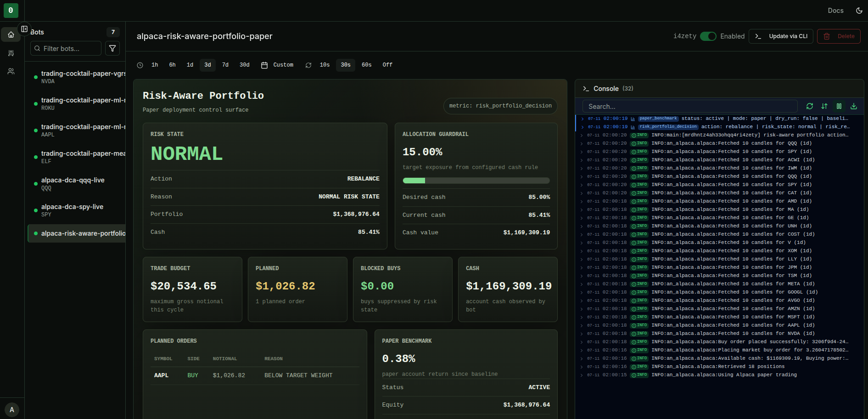868x419 pixels.
Task: Toggle dark mode with the moon icon
Action: (x=859, y=11)
